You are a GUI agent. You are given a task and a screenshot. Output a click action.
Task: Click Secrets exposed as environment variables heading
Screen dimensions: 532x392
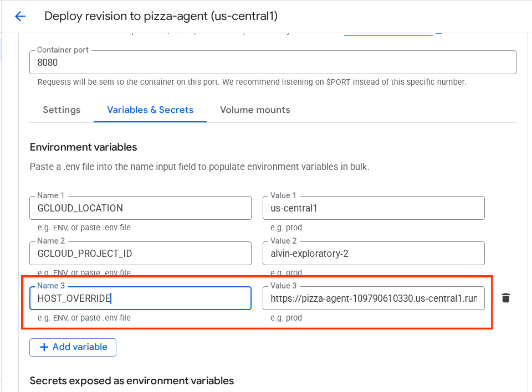[x=131, y=380]
